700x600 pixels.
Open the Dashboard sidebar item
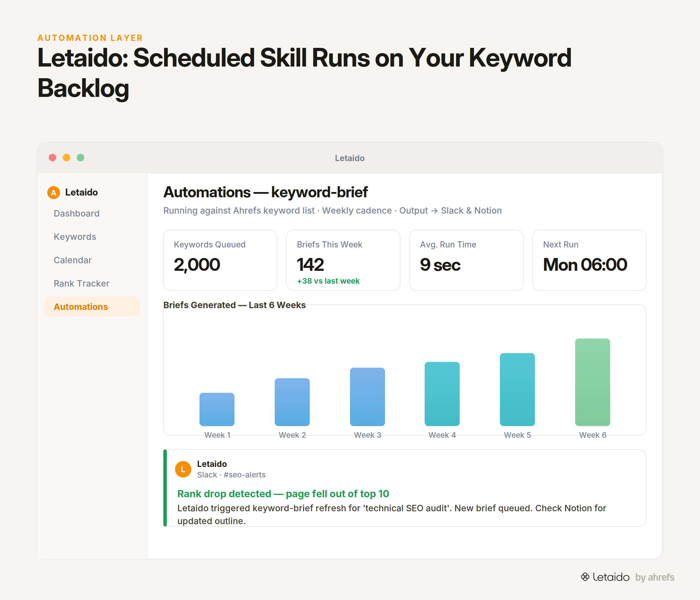tap(76, 213)
